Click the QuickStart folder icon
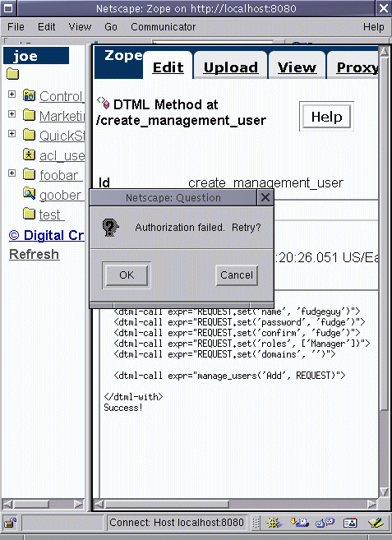Image resolution: width=392 pixels, height=540 pixels. (29, 134)
